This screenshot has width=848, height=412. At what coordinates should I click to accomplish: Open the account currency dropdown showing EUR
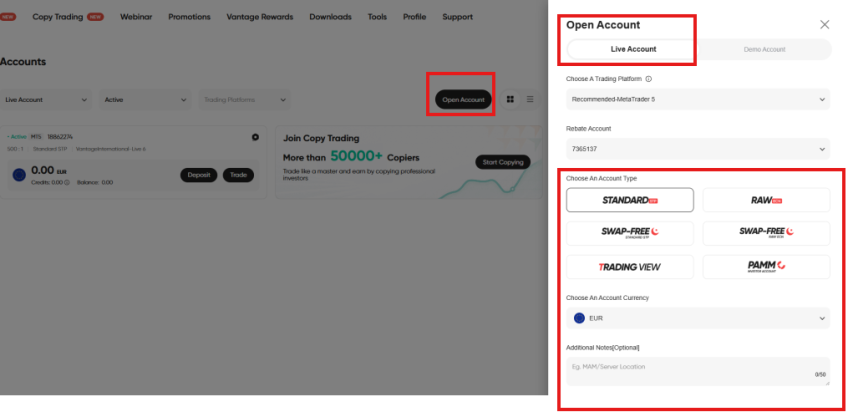tap(698, 318)
